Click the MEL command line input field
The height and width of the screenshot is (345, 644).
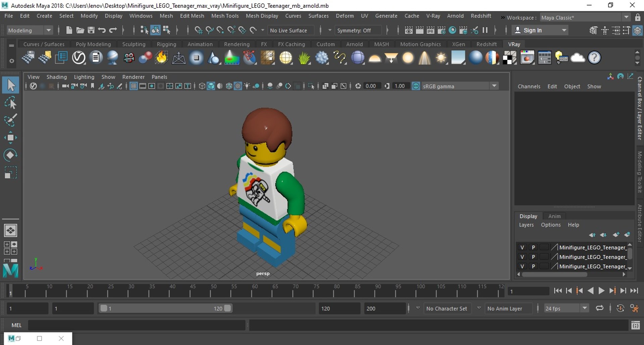137,325
